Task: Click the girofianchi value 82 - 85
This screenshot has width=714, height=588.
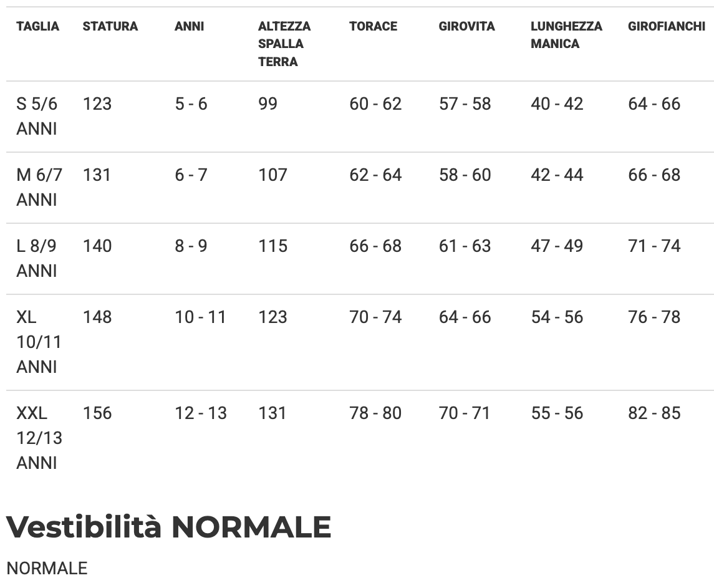Action: 654,413
